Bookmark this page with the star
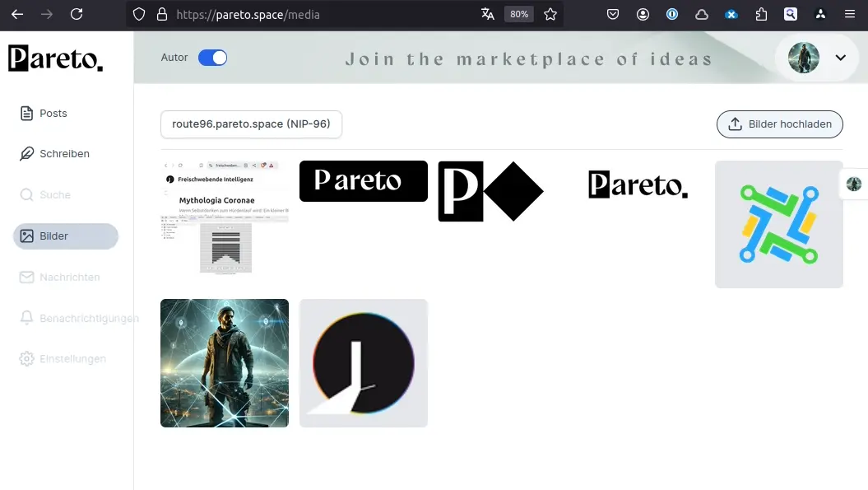 550,15
